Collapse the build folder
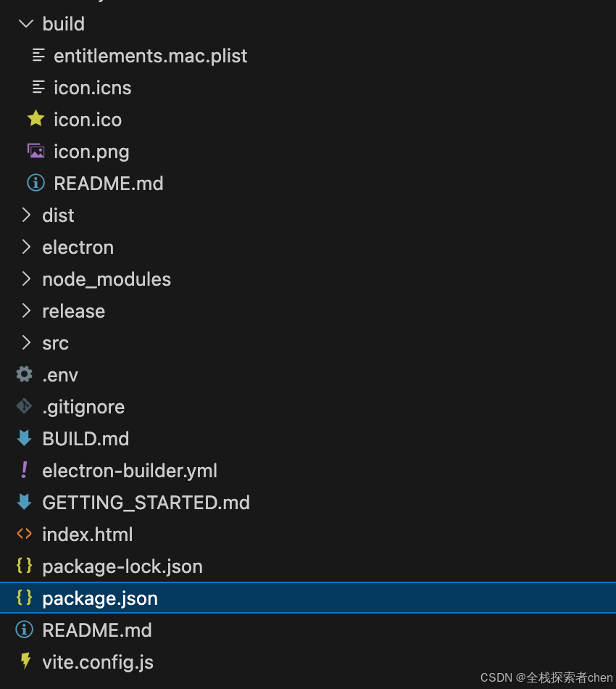The width and height of the screenshot is (616, 689). pos(26,23)
